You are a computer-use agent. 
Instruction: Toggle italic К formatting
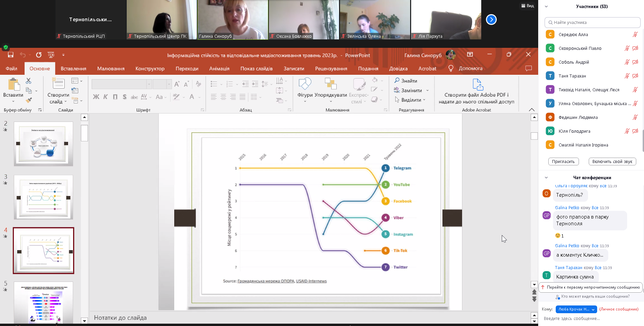pyautogui.click(x=105, y=97)
